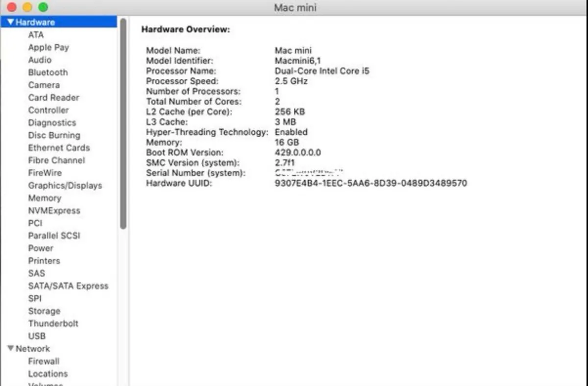Viewport: 588px width, 386px height.
Task: Click the Model Name value Mac mini
Action: [x=293, y=50]
